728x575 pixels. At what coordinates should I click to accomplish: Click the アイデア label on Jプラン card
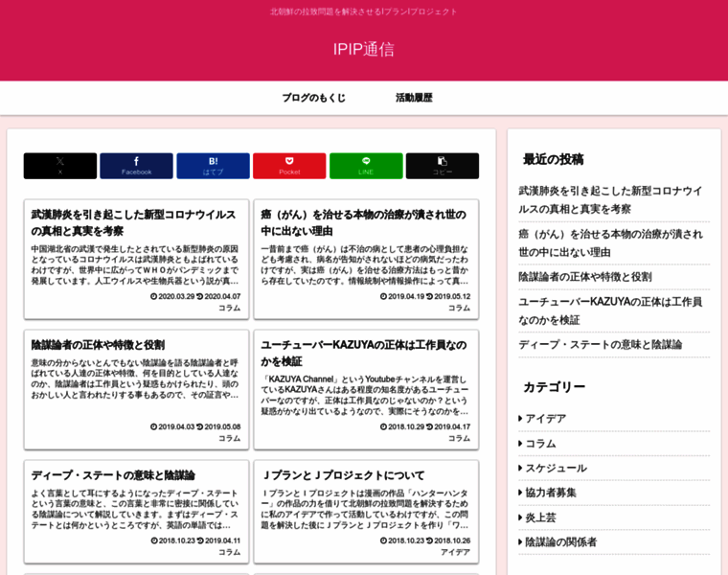(x=455, y=552)
